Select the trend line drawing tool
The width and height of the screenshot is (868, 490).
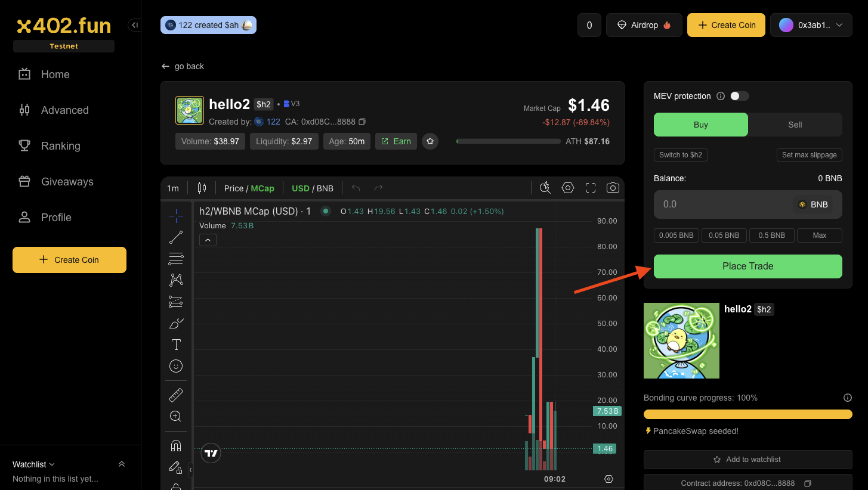click(x=176, y=237)
